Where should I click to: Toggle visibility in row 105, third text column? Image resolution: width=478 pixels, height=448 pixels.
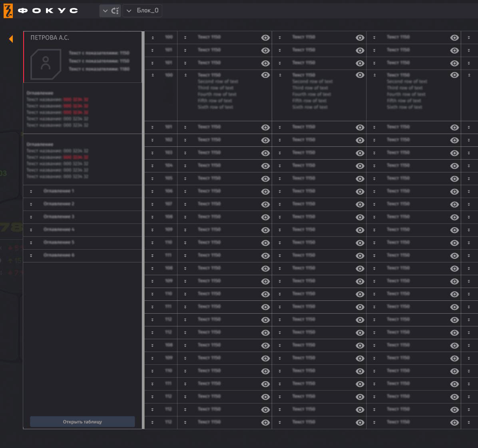tap(454, 178)
